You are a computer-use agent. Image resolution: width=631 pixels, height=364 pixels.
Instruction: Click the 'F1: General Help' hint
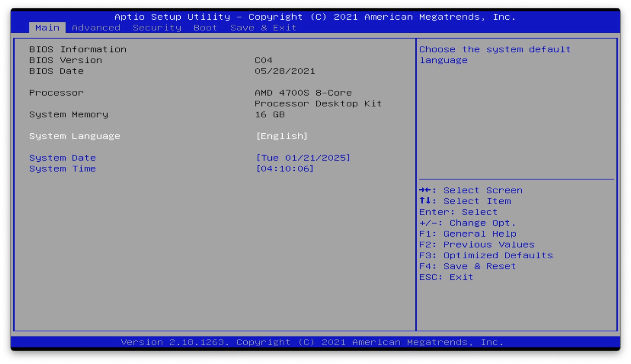coord(468,234)
